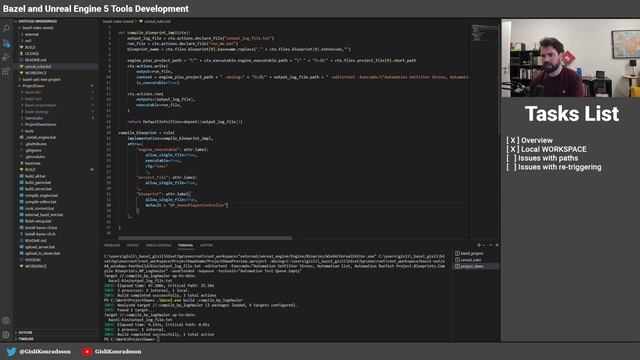
Task: Open upload_server.bat file
Action: pos(40,247)
